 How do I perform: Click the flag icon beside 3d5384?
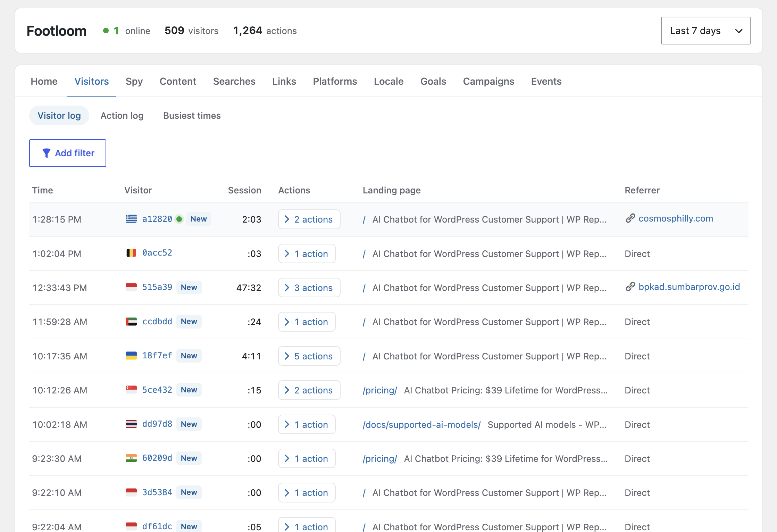click(131, 492)
